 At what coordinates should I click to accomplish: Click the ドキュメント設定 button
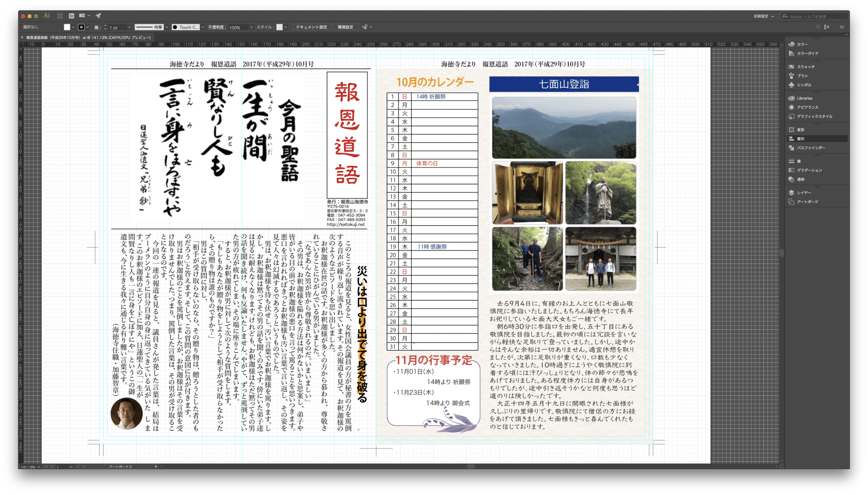(311, 27)
